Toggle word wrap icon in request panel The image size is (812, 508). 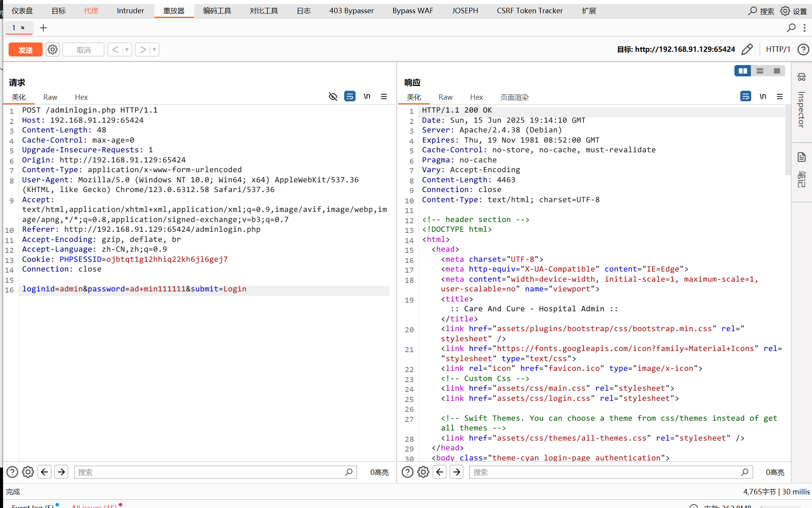pos(350,96)
